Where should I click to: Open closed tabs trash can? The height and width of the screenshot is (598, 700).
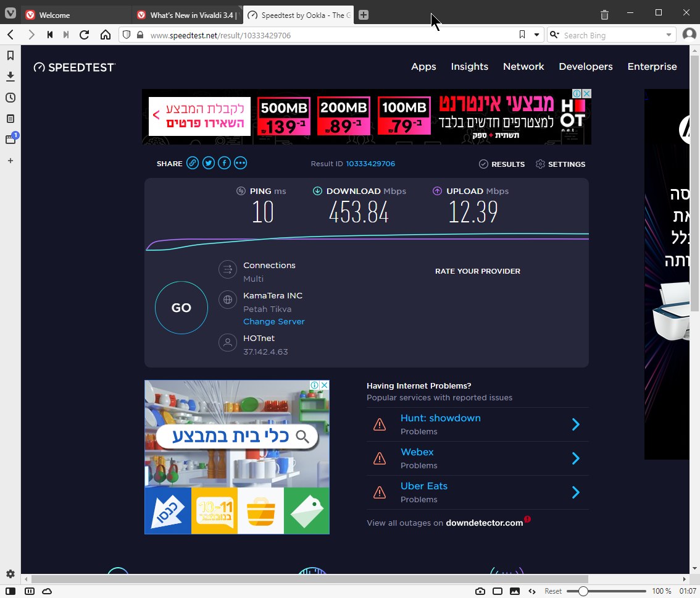[x=604, y=15]
